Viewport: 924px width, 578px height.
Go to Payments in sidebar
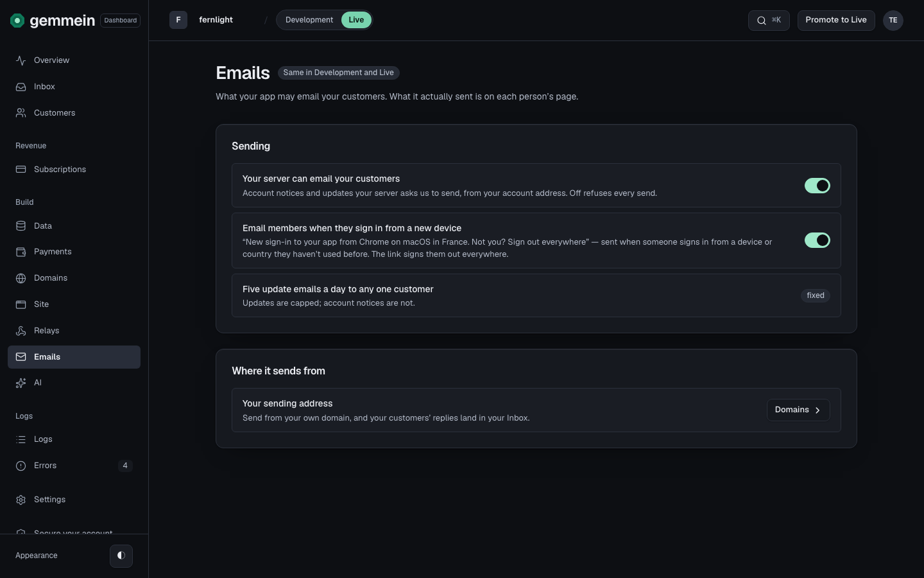pos(74,252)
